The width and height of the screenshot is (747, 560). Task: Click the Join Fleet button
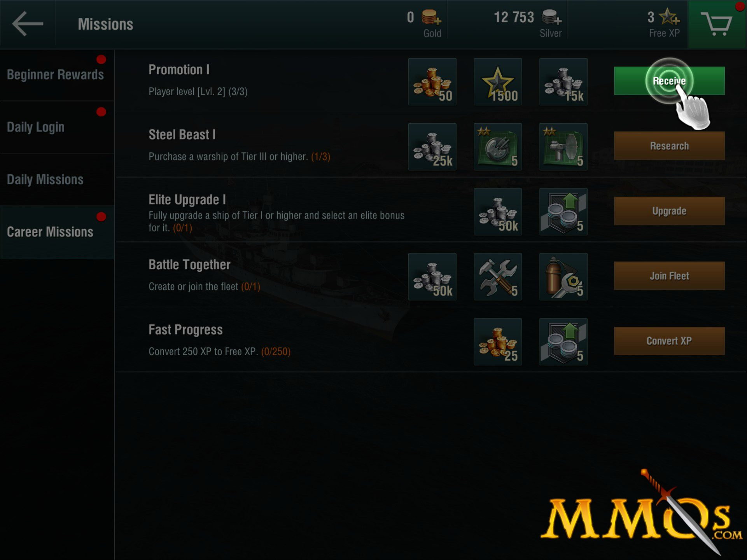tap(669, 276)
